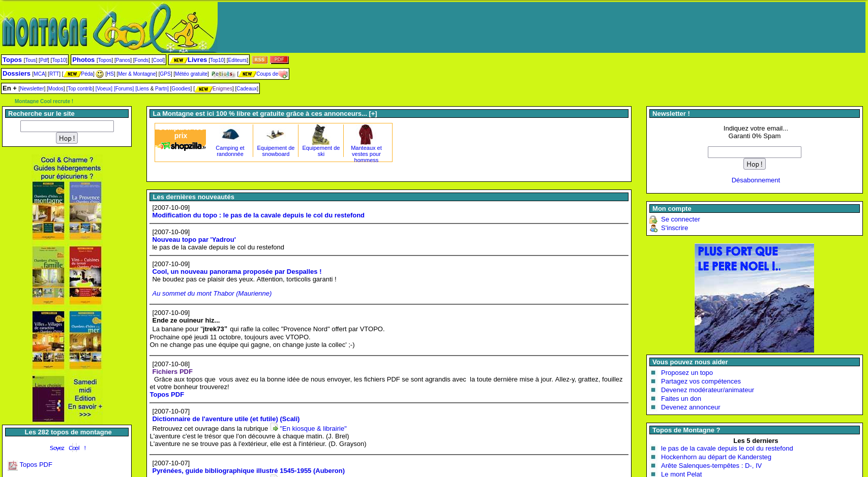Click the 'Plus fort que le Père Noël' banner
The width and height of the screenshot is (868, 477).
(754, 298)
